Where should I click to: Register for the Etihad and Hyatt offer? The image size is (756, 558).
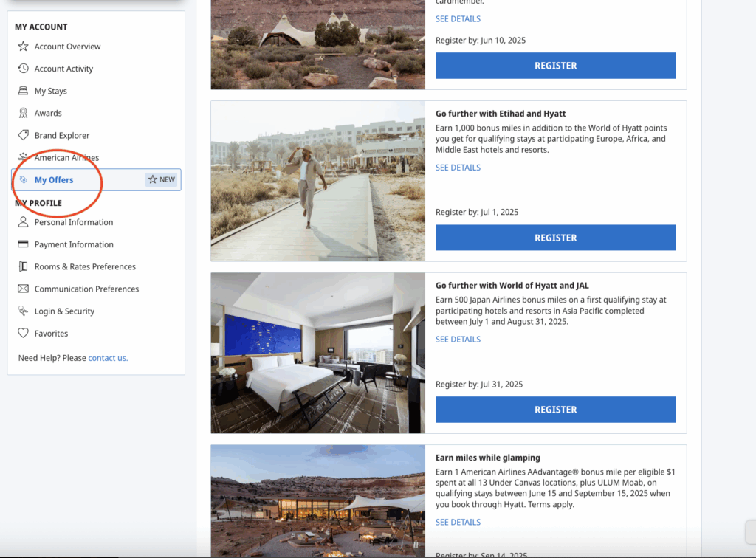tap(555, 238)
